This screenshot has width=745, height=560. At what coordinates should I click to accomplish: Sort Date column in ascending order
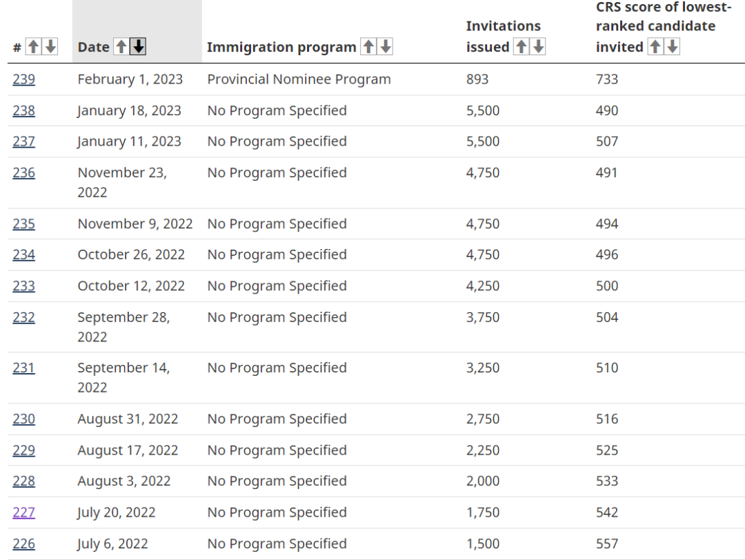121,47
